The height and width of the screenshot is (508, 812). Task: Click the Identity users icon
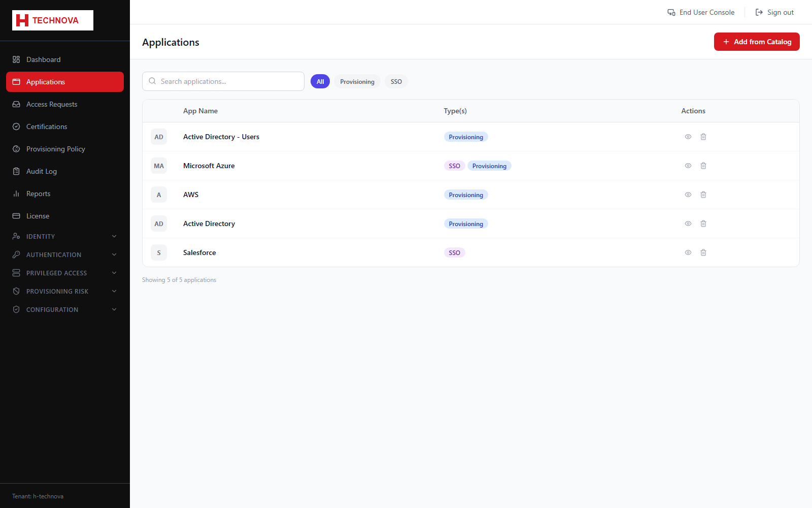pyautogui.click(x=16, y=236)
